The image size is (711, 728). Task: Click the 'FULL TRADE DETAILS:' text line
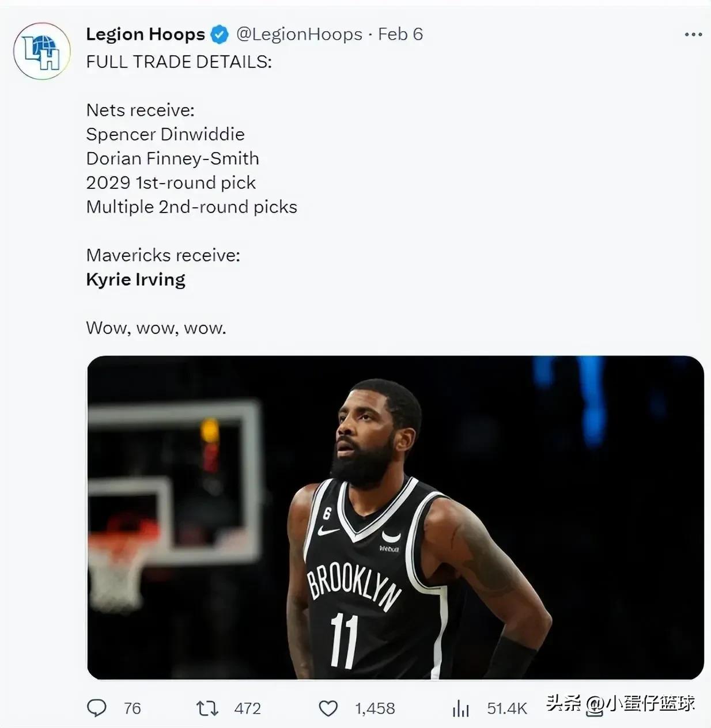(179, 62)
